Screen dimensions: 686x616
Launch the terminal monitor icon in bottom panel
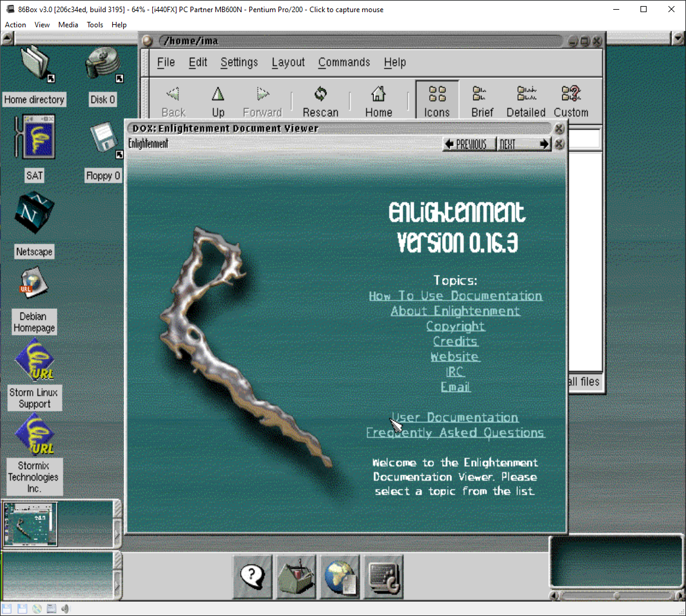(384, 577)
